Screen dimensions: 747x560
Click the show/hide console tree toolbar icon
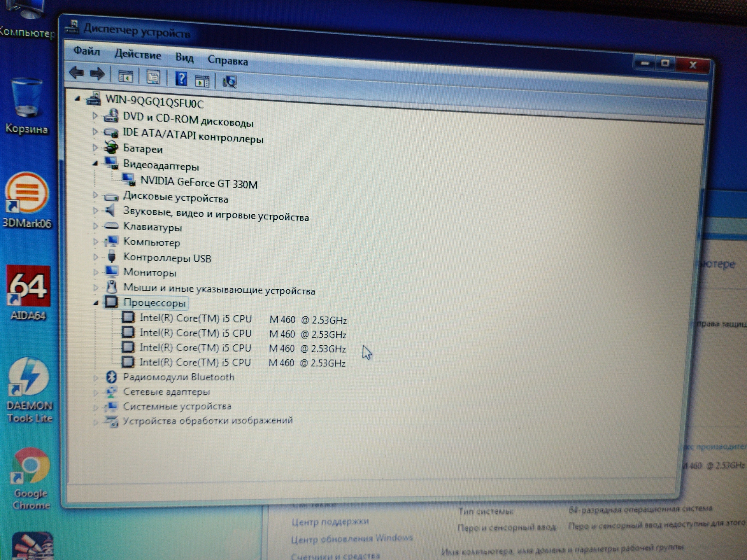tap(125, 77)
